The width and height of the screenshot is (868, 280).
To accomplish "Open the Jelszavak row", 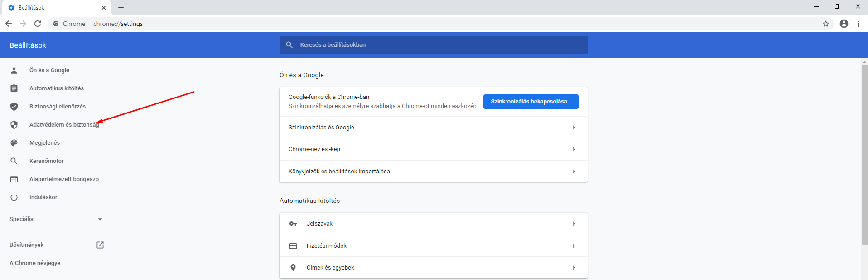I will (x=433, y=224).
